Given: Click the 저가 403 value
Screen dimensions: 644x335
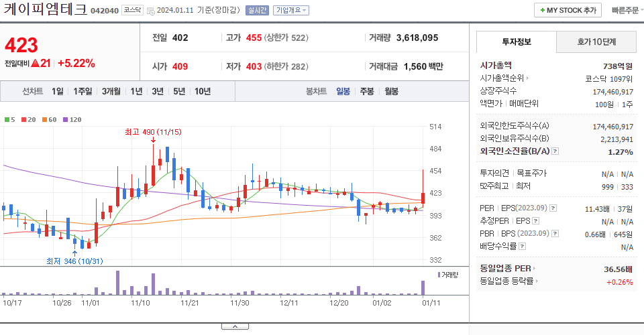Looking at the screenshot, I should click(254, 66).
